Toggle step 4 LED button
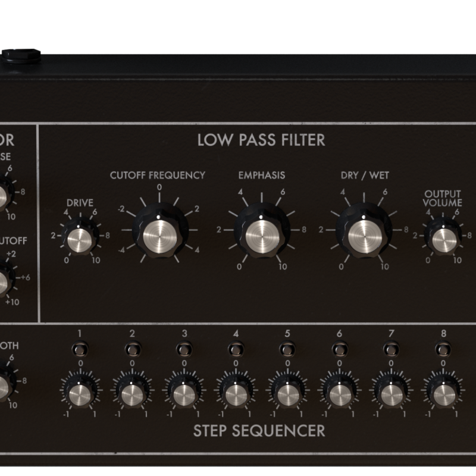The height and width of the screenshot is (476, 476). click(x=236, y=350)
